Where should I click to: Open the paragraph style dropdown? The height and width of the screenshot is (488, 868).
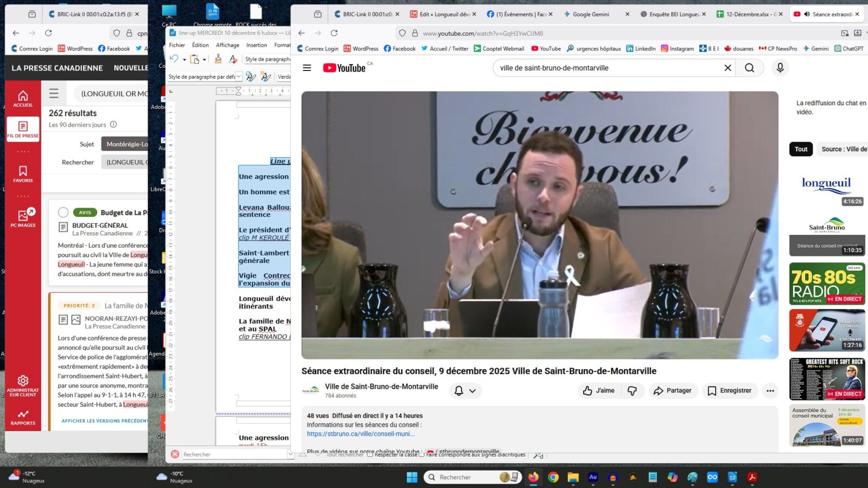click(x=239, y=76)
